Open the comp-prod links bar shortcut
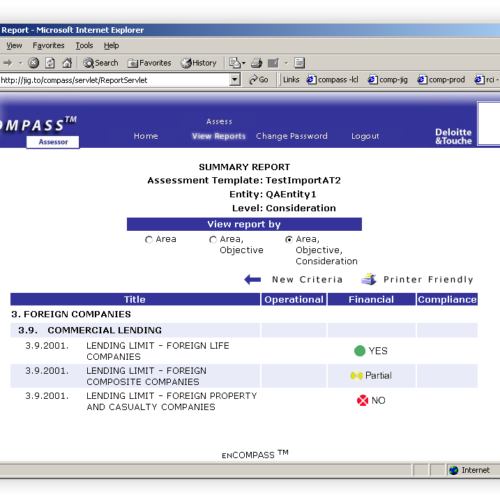The height and width of the screenshot is (500, 500). coord(441,80)
